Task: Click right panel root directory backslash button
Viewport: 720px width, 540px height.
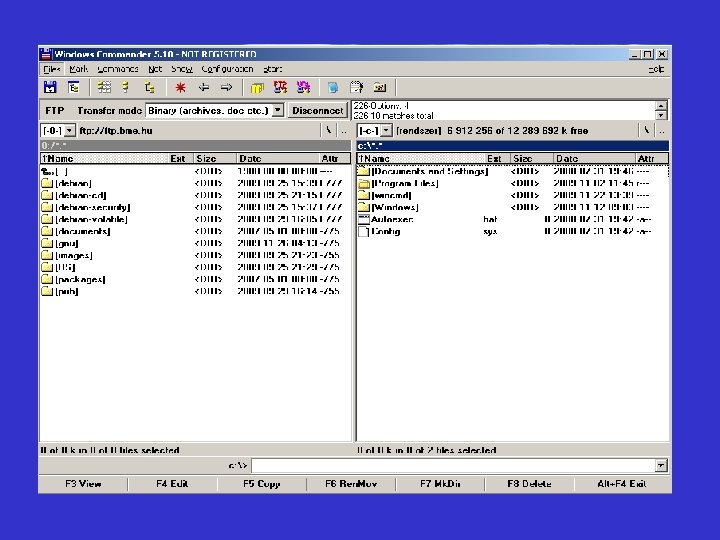Action: (647, 130)
